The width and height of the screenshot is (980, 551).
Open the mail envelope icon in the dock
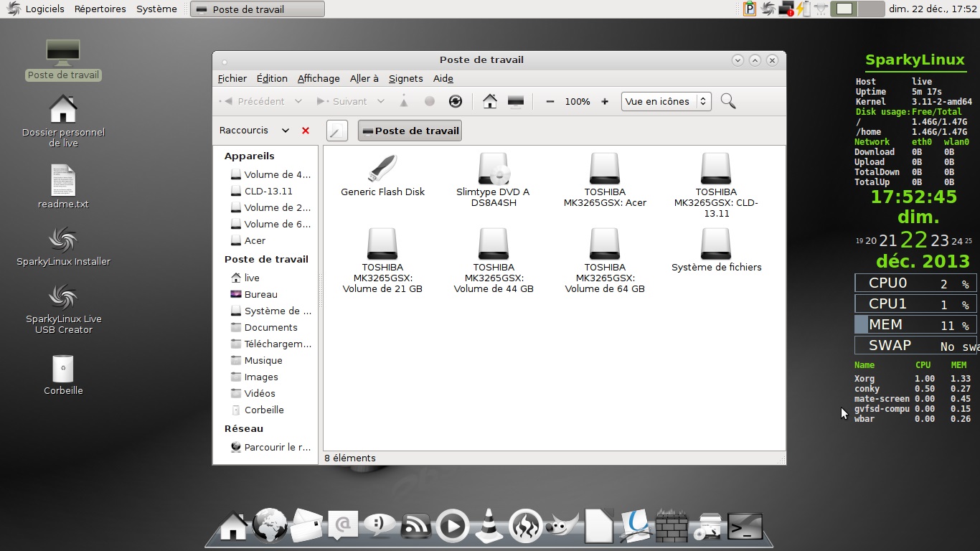306,526
